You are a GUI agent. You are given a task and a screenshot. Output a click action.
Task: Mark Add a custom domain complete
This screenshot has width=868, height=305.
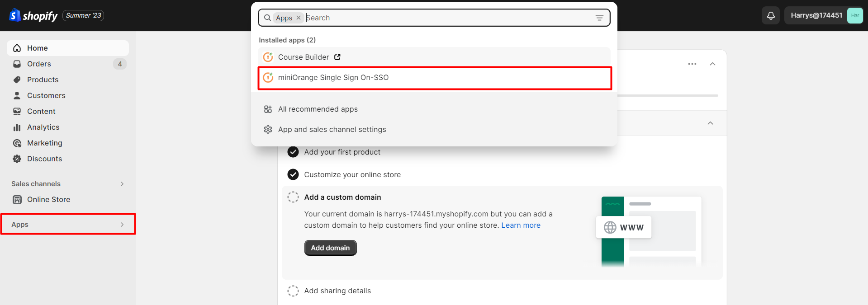tap(293, 197)
